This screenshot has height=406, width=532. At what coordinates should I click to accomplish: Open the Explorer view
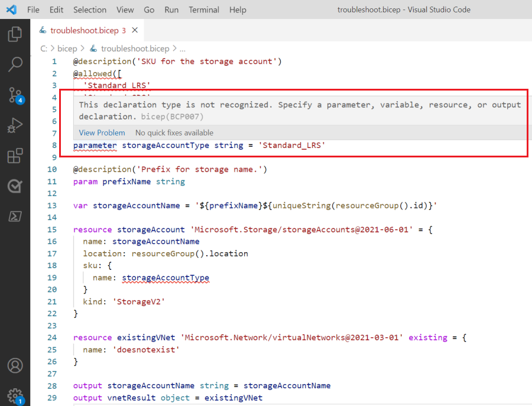click(x=15, y=34)
